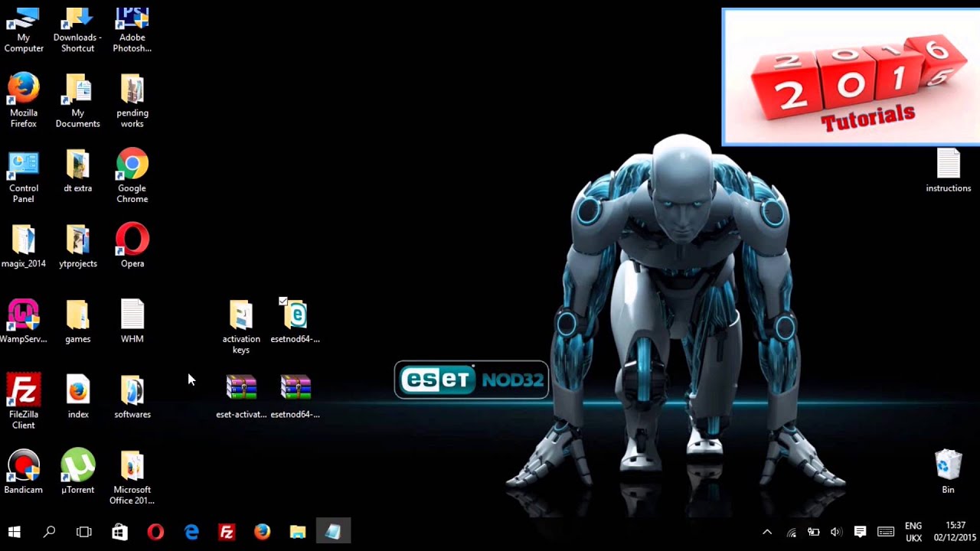Open battery power tray icon
This screenshot has width=980, height=551.
[814, 532]
